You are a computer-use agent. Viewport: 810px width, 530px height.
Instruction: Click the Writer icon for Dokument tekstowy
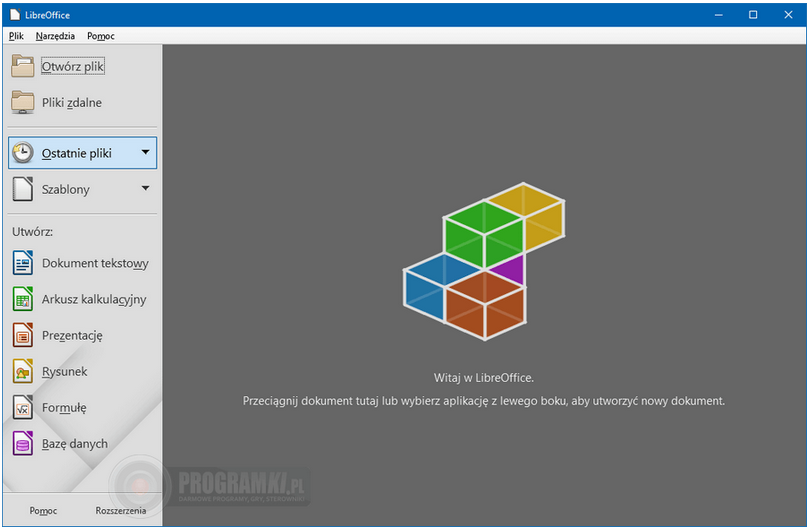(x=23, y=263)
